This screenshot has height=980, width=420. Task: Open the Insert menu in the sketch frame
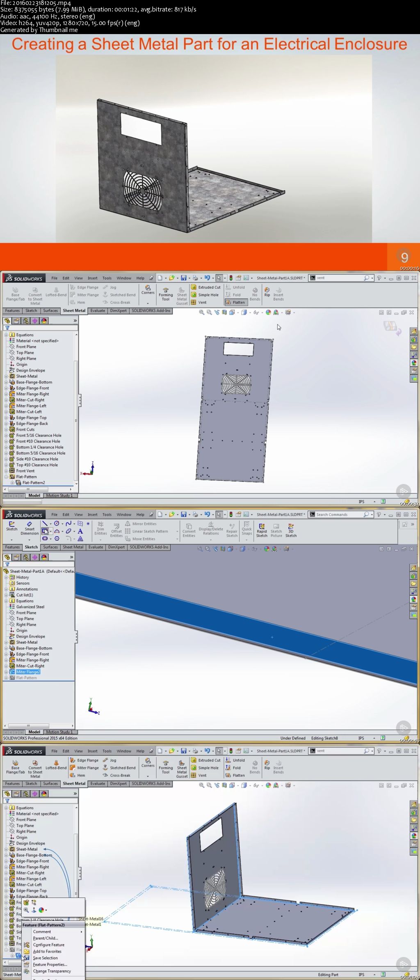click(x=93, y=514)
